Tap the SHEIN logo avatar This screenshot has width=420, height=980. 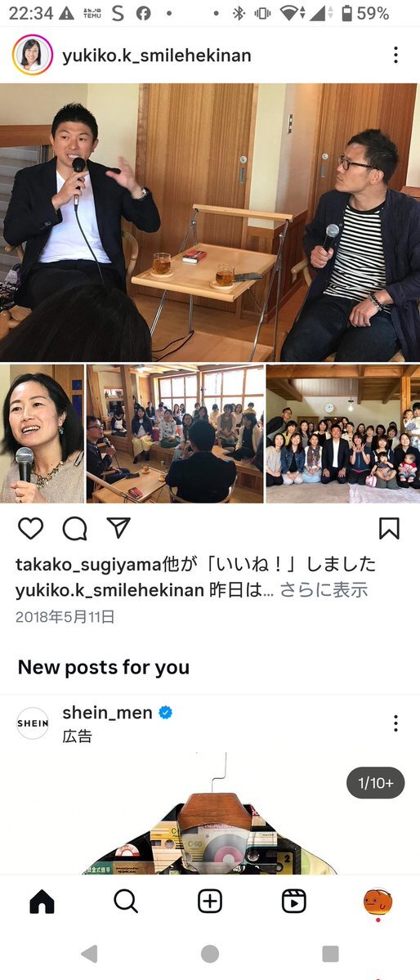33,723
